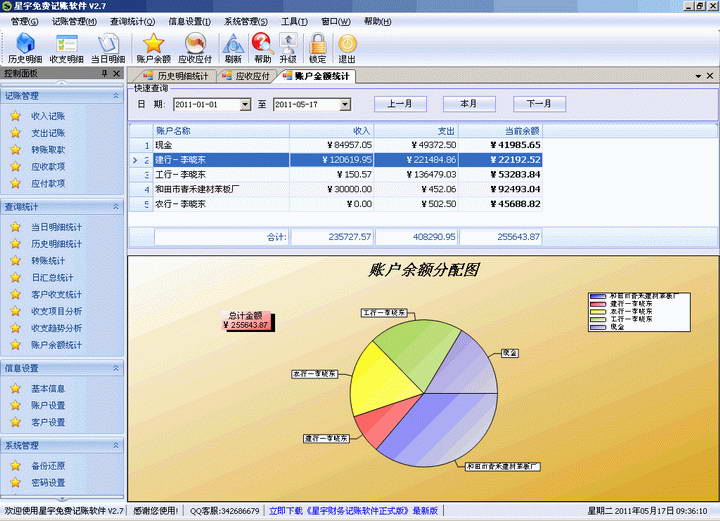Open 历史明细统计 in the control panel list
Viewport: 720px width, 521px height.
(x=56, y=244)
